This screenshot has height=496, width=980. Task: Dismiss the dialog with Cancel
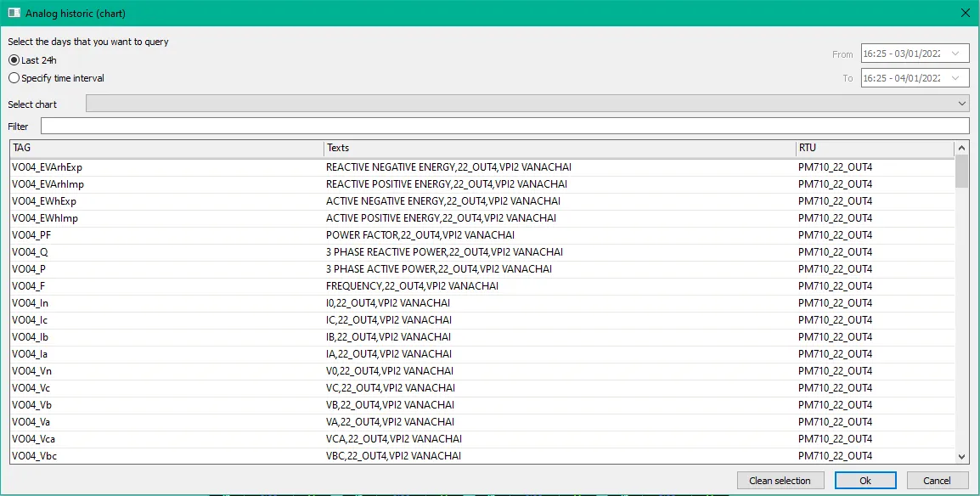tap(938, 481)
